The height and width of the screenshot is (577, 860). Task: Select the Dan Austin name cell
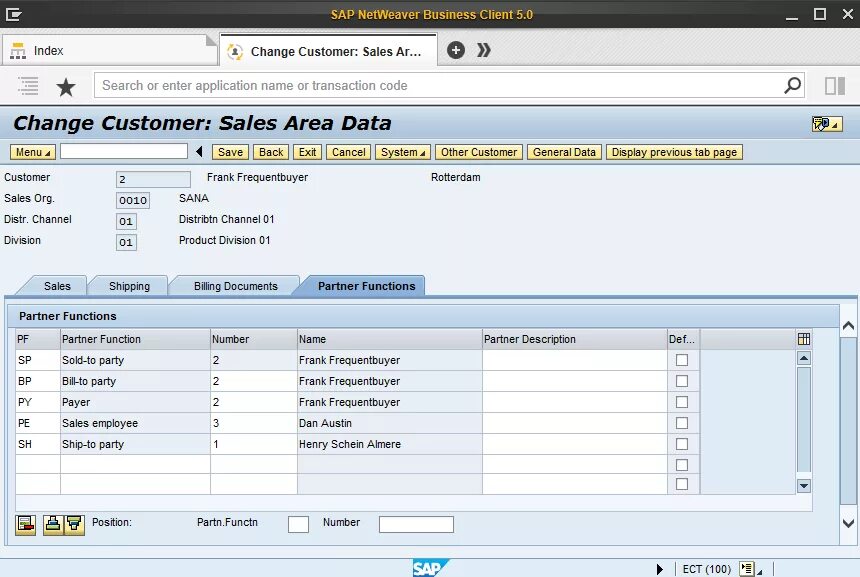point(389,423)
